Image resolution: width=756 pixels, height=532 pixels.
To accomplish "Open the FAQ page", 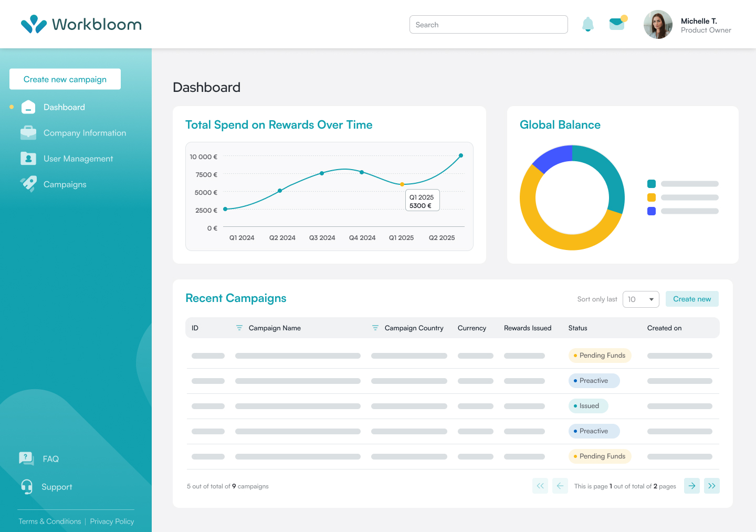I will (x=51, y=459).
